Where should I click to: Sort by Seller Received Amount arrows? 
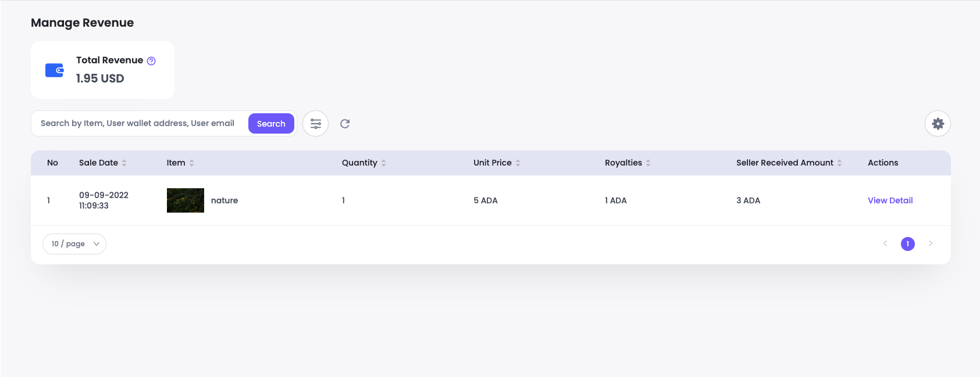pos(839,163)
